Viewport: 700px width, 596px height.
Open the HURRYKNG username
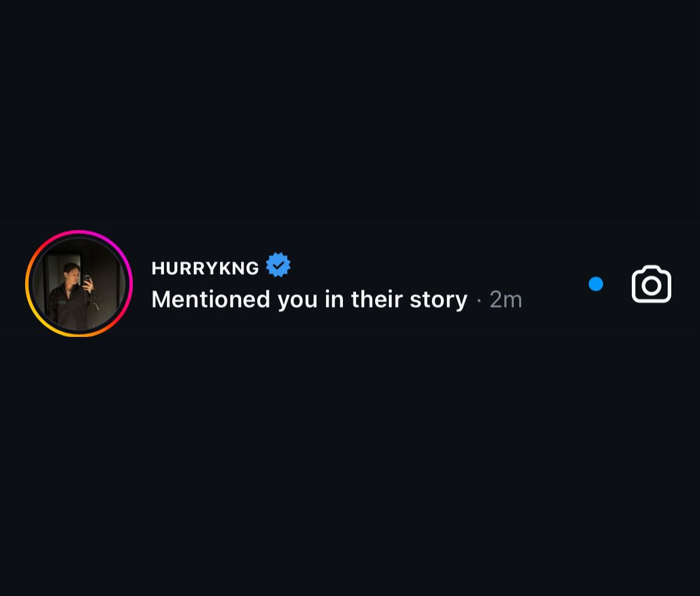(x=205, y=268)
